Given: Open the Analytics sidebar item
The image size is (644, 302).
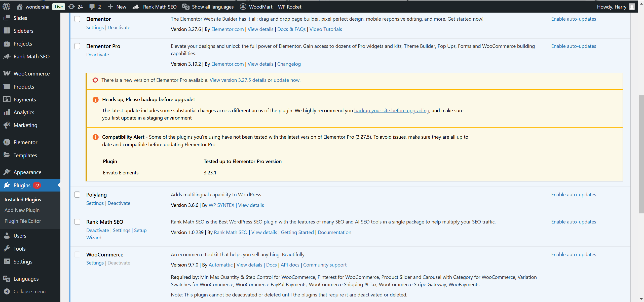Looking at the screenshot, I should tap(24, 112).
